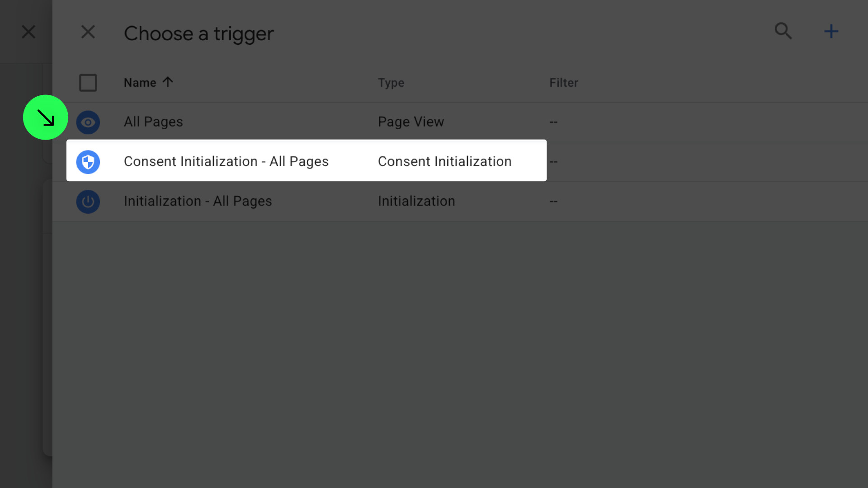This screenshot has width=868, height=488.
Task: Close the underlying panel at far left
Action: click(28, 32)
